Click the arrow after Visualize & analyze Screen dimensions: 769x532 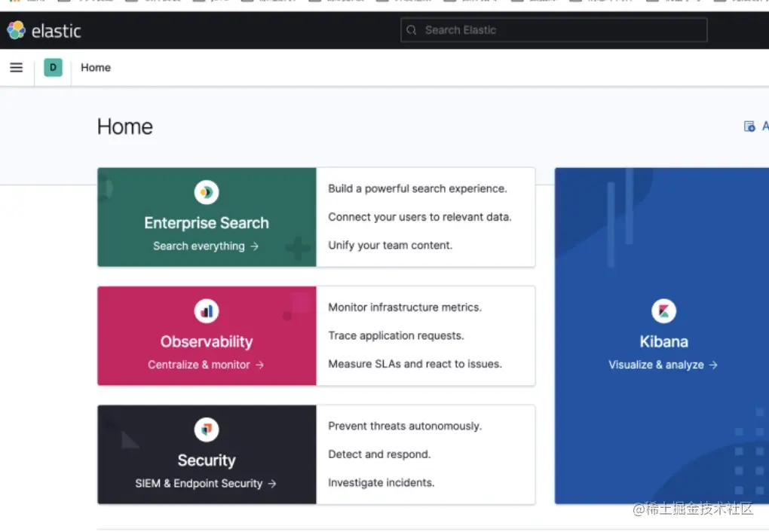(713, 365)
